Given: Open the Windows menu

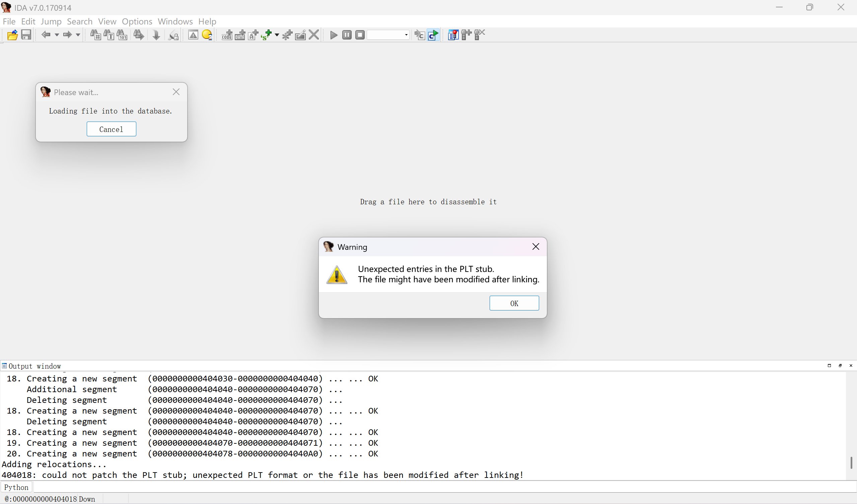Looking at the screenshot, I should 175,21.
